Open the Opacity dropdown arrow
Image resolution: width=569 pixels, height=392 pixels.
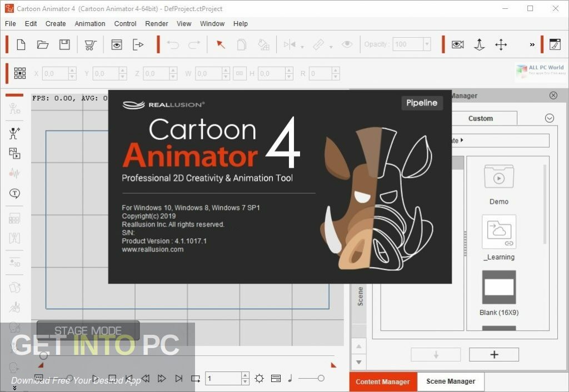point(427,44)
